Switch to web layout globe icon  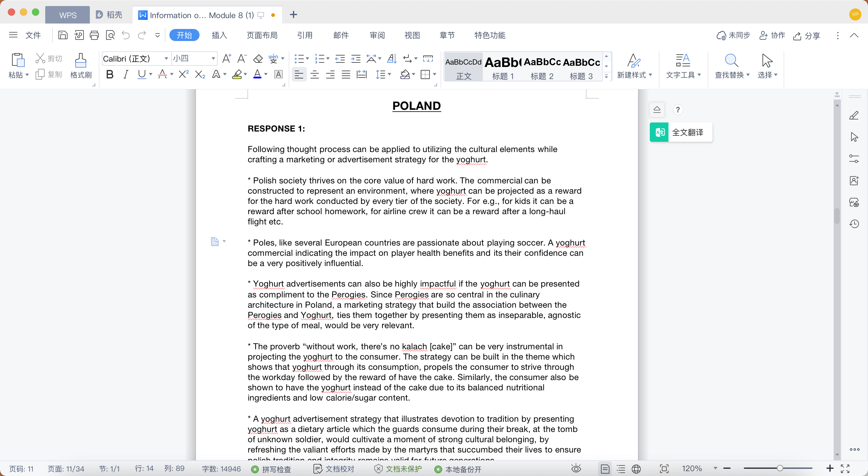636,468
